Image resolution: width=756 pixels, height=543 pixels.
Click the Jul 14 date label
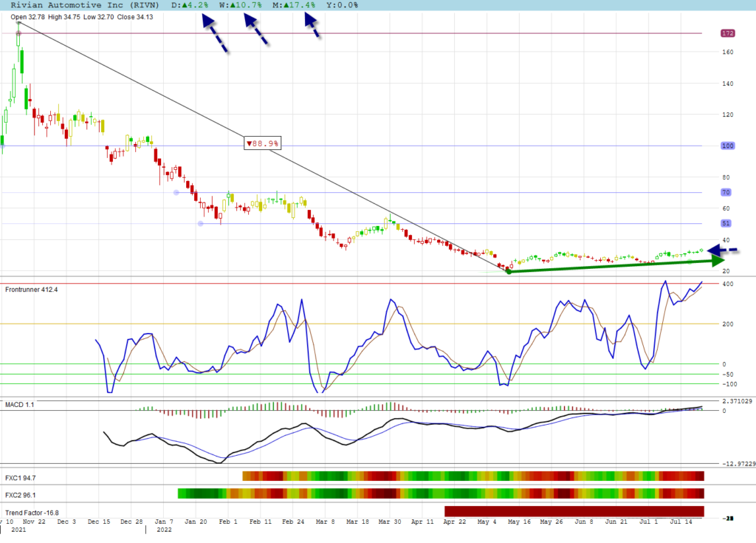pos(681,522)
